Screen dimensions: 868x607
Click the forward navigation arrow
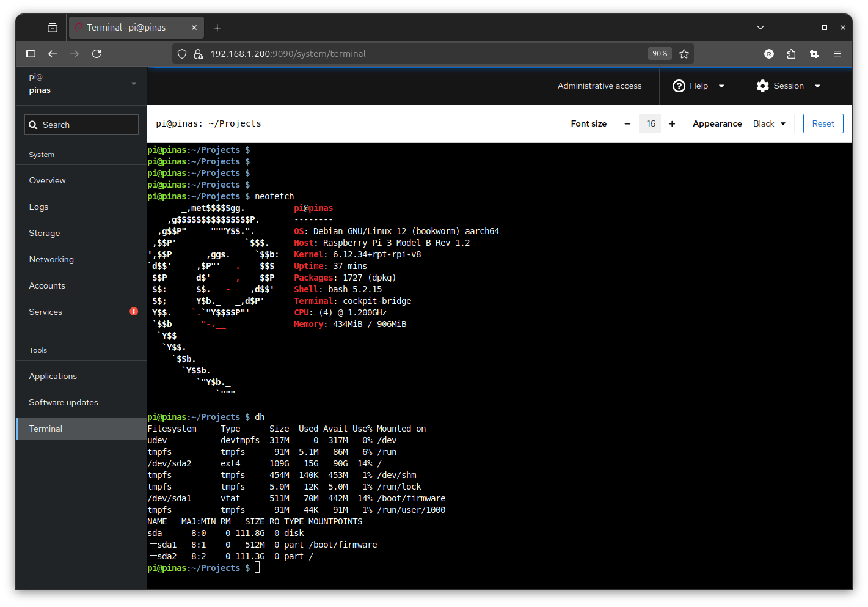pos(75,54)
